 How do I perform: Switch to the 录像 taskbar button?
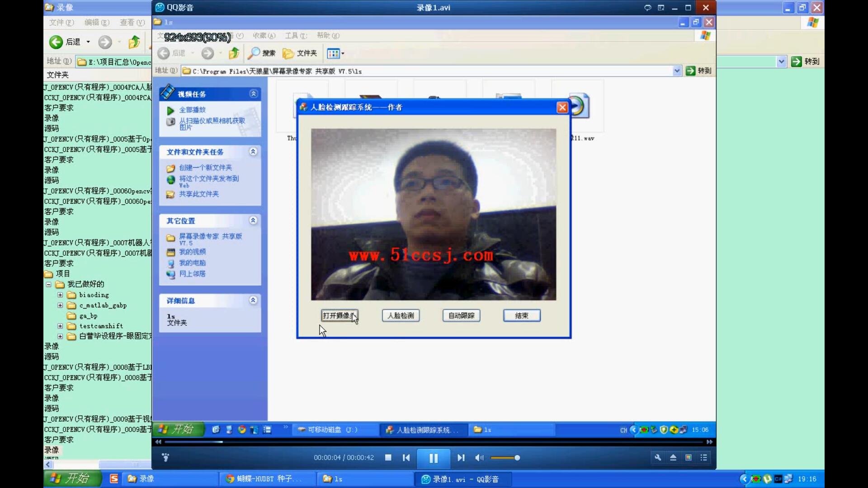[x=171, y=479]
